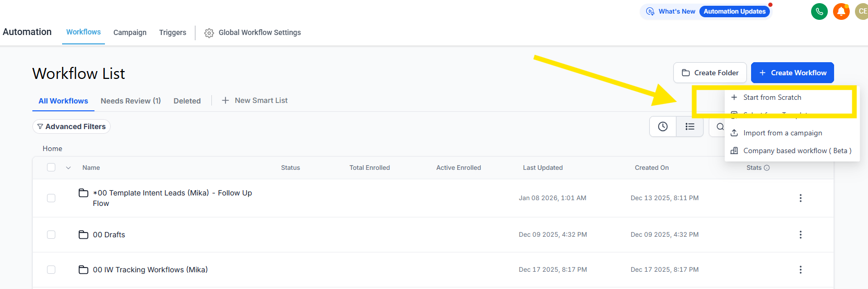Click the New Smart List link
The width and height of the screenshot is (868, 289).
(255, 100)
